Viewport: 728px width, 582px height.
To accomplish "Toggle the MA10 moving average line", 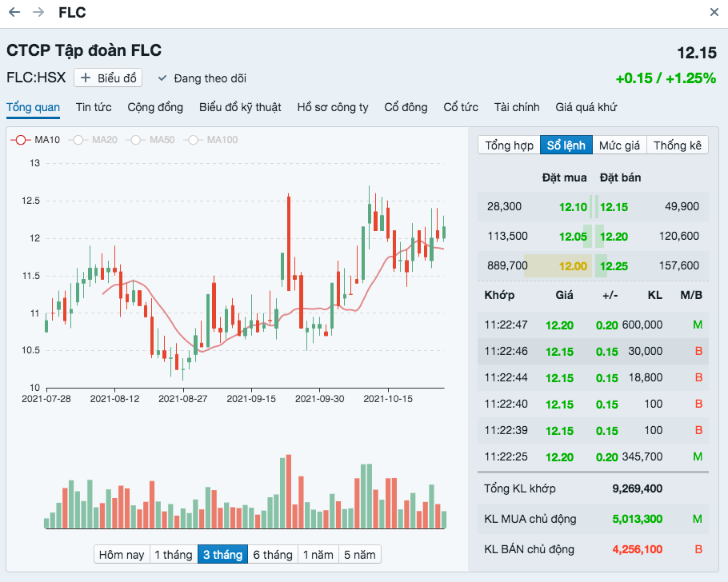I will (35, 140).
